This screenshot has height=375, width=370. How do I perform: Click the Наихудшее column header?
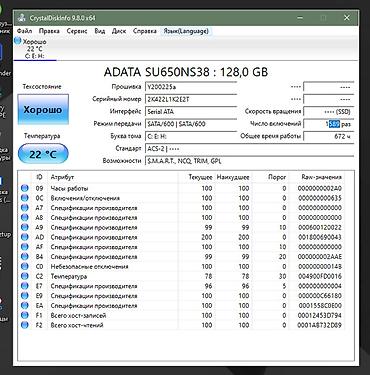click(233, 177)
